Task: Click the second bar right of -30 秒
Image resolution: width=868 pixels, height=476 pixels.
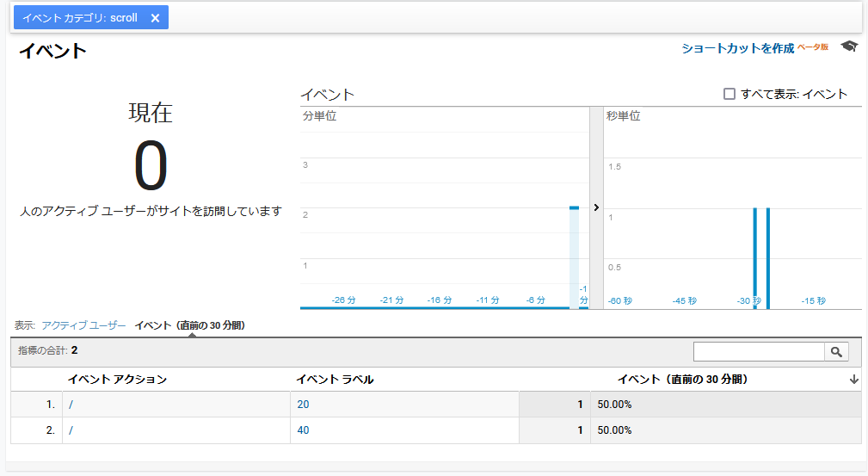Action: [x=768, y=257]
